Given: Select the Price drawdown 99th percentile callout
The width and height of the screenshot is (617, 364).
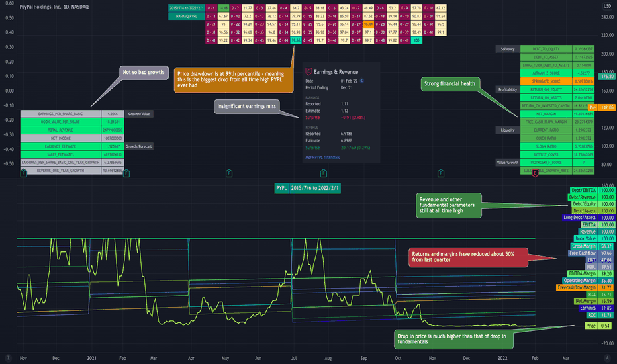Looking at the screenshot, I should click(234, 79).
